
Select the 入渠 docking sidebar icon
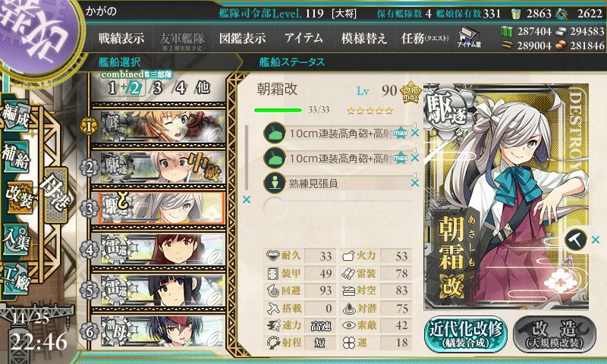[16, 239]
